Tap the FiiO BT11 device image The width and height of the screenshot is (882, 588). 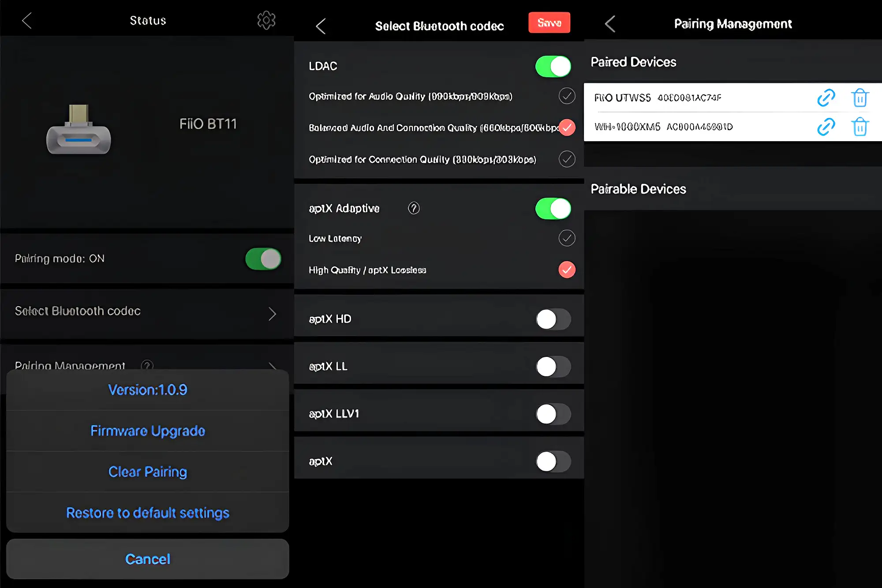(78, 130)
